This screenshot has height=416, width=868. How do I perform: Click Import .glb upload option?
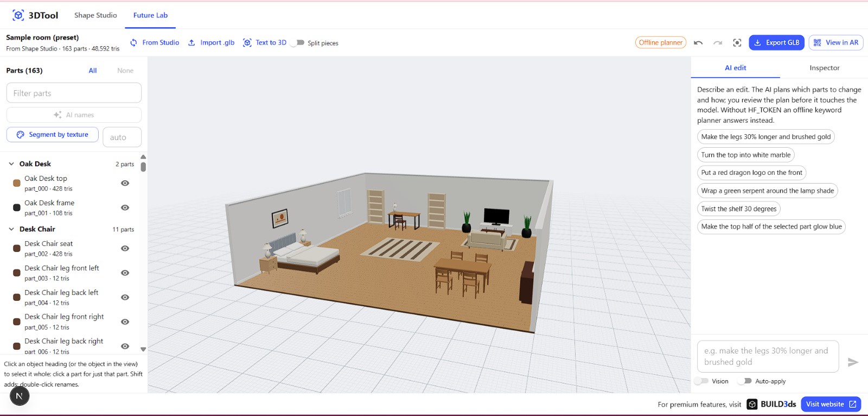tap(211, 43)
